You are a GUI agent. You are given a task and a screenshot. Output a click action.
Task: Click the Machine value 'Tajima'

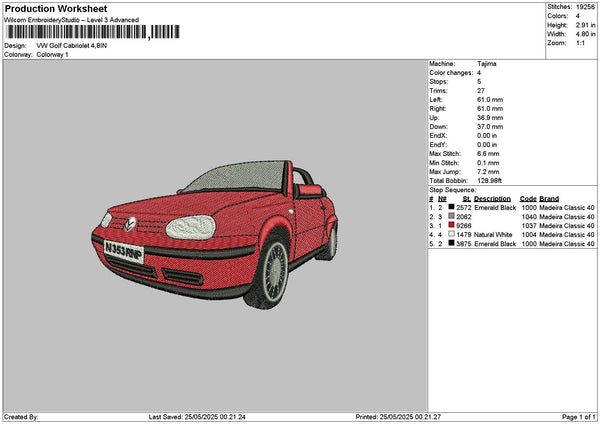point(487,64)
